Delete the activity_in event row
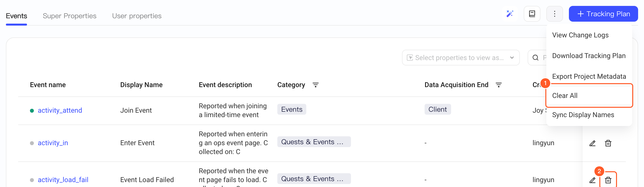Image resolution: width=644 pixels, height=187 pixels. [608, 143]
